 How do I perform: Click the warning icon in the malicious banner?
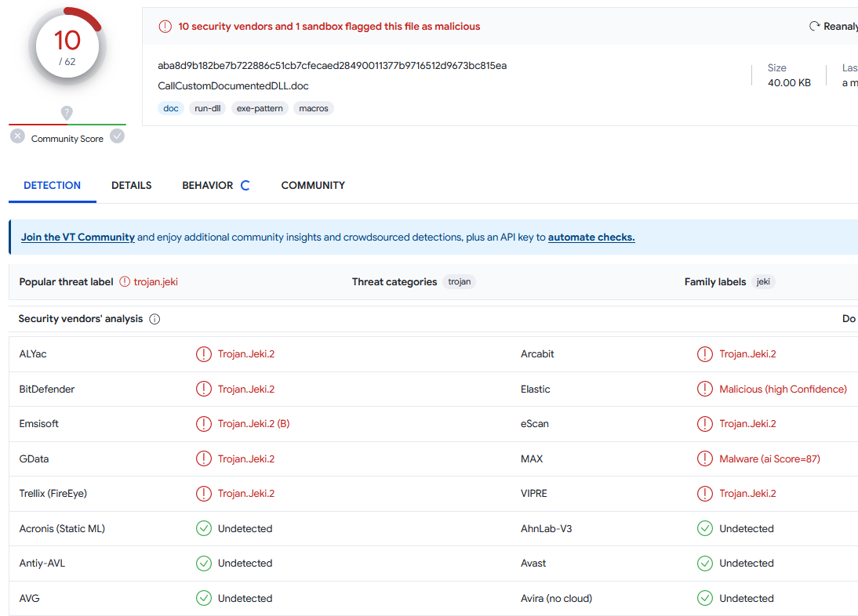[165, 26]
